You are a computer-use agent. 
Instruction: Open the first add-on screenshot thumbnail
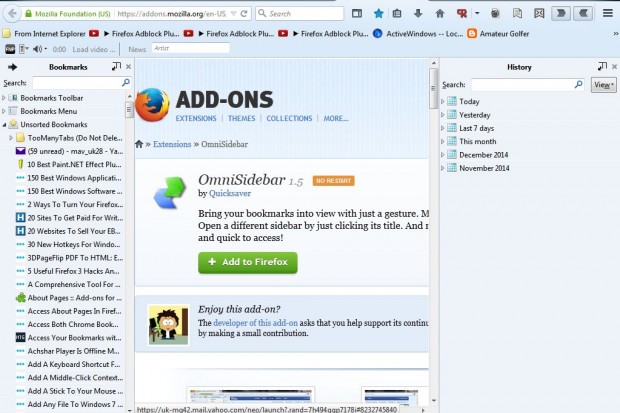coord(251,397)
